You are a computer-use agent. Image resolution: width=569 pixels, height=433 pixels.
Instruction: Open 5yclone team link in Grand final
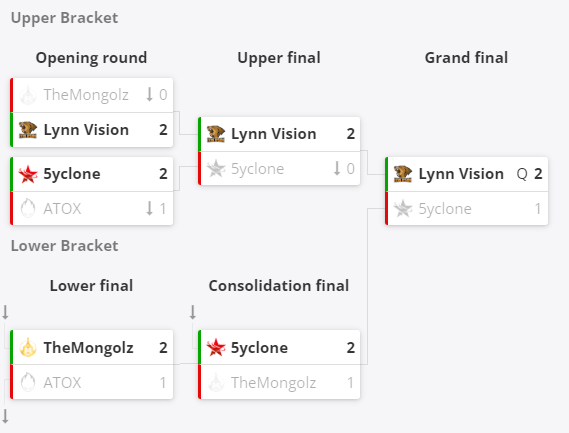[x=445, y=209]
